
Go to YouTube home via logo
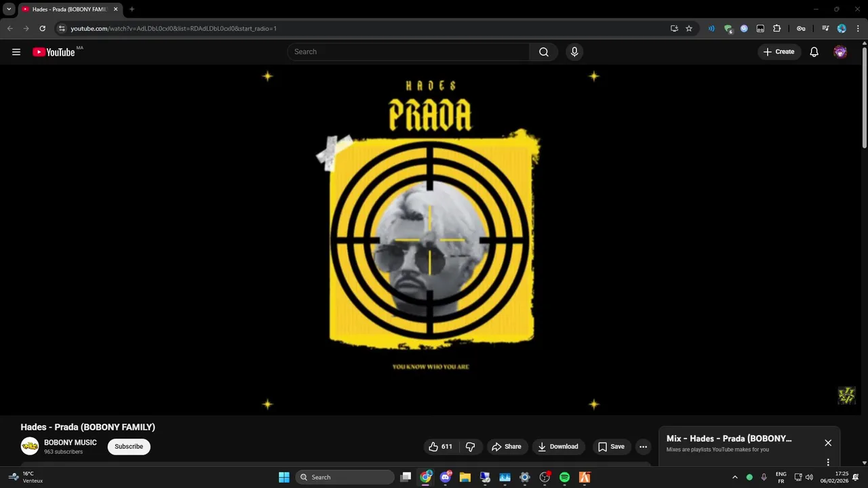click(54, 52)
